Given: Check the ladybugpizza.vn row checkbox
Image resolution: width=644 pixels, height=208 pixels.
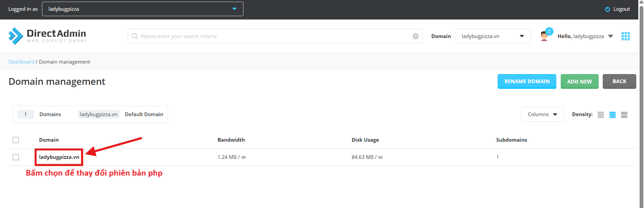Looking at the screenshot, I should pyautogui.click(x=16, y=157).
